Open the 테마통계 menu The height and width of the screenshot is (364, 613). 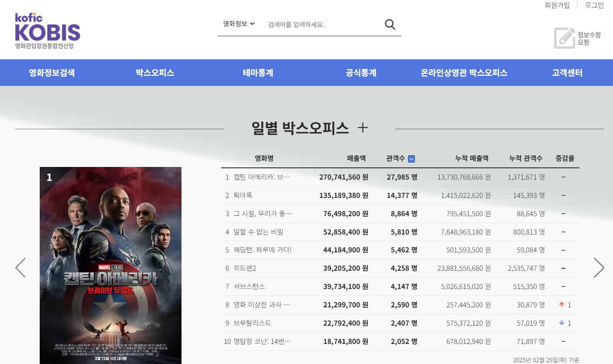258,73
